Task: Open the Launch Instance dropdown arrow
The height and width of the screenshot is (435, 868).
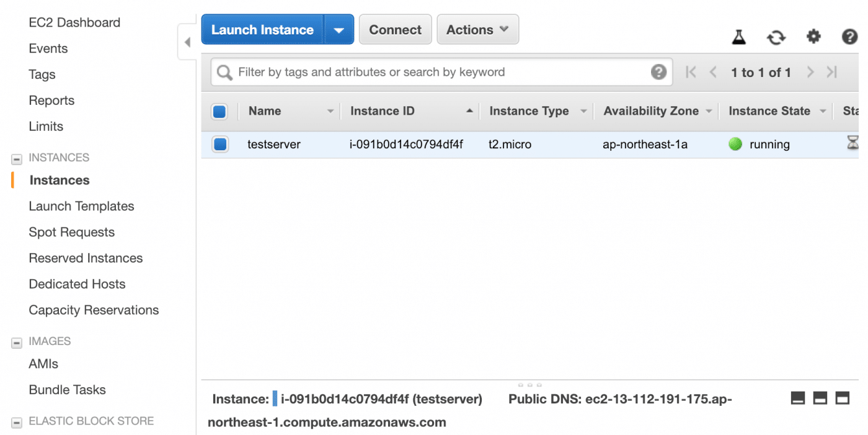Action: 339,30
